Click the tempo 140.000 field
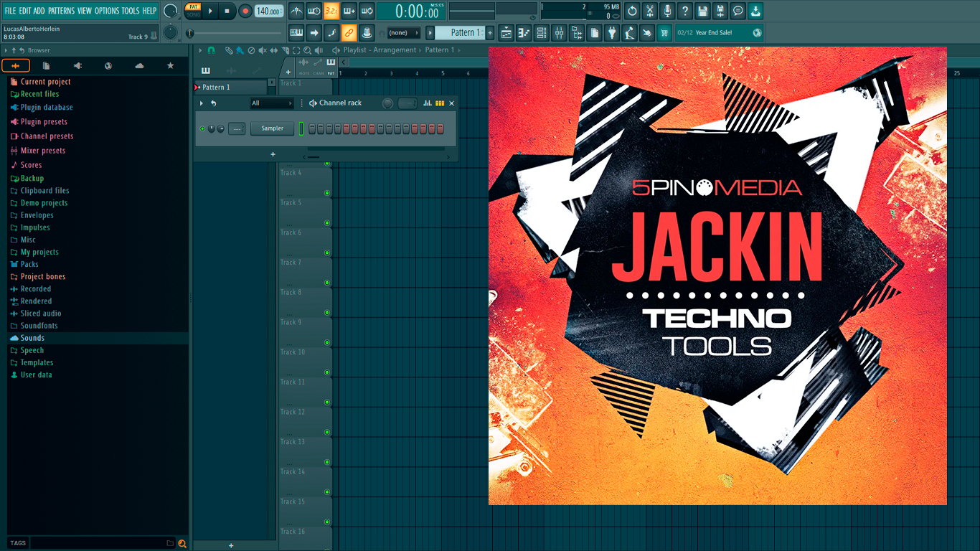Image resolution: width=980 pixels, height=551 pixels. click(269, 11)
